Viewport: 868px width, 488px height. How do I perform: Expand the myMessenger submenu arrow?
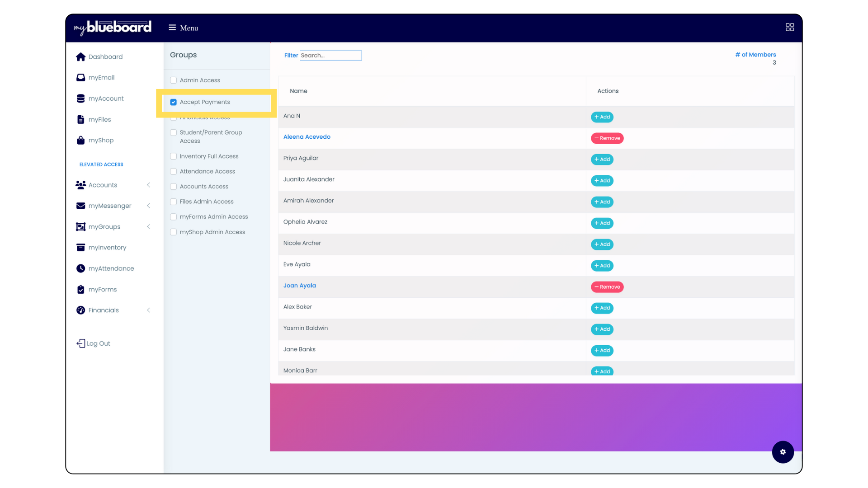148,206
